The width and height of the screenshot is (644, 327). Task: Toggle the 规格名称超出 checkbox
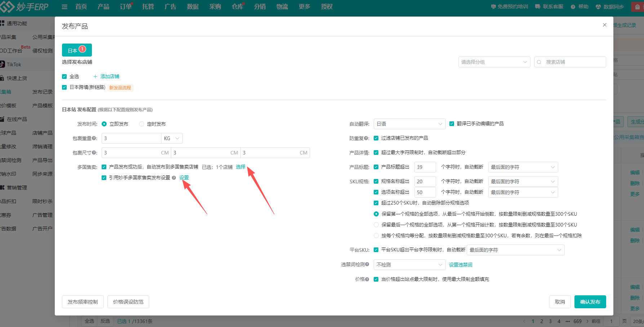(376, 182)
